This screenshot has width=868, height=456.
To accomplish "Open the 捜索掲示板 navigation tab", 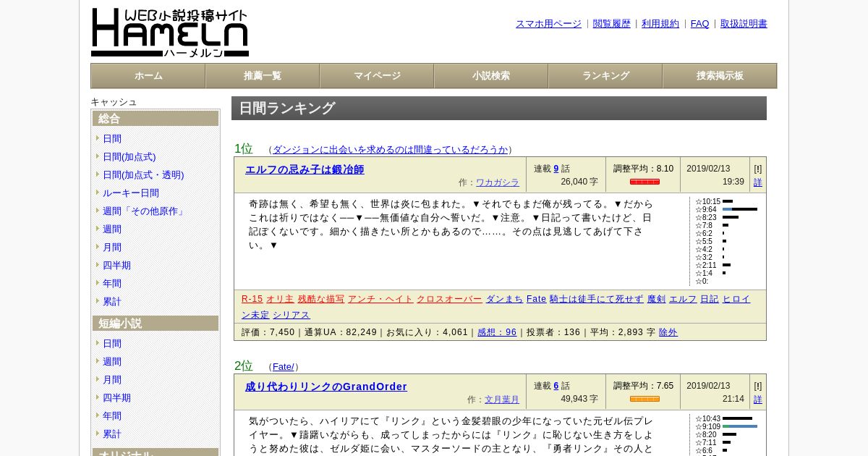I will pyautogui.click(x=720, y=76).
